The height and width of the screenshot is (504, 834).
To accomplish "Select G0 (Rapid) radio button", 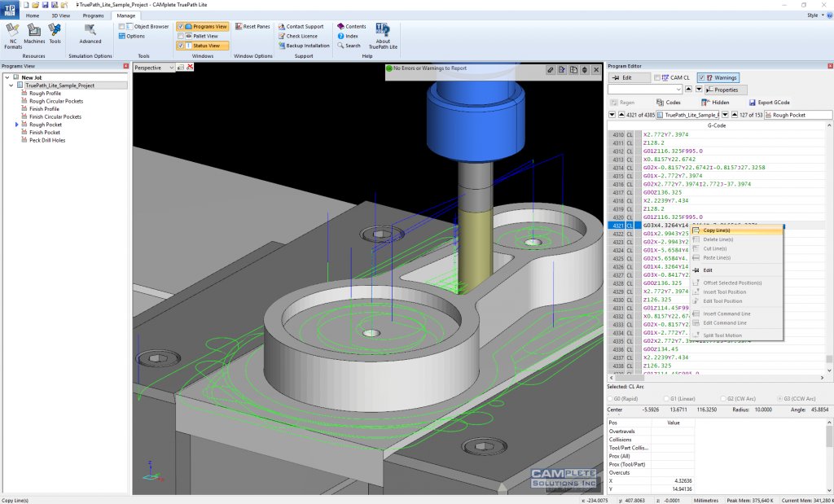I will 610,399.
